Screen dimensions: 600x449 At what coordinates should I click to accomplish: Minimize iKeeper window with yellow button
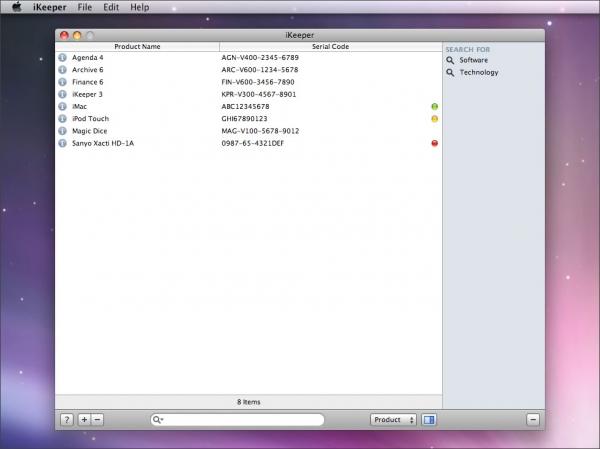(x=77, y=36)
